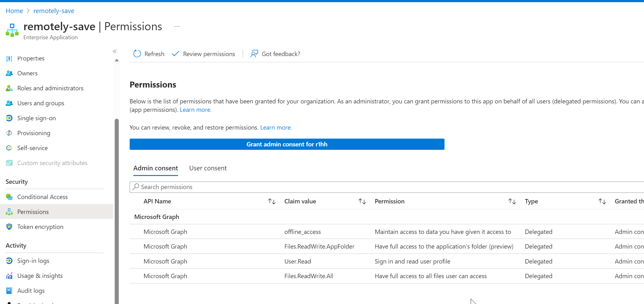Image resolution: width=644 pixels, height=304 pixels.
Task: Select Users and groups
Action: pyautogui.click(x=41, y=103)
